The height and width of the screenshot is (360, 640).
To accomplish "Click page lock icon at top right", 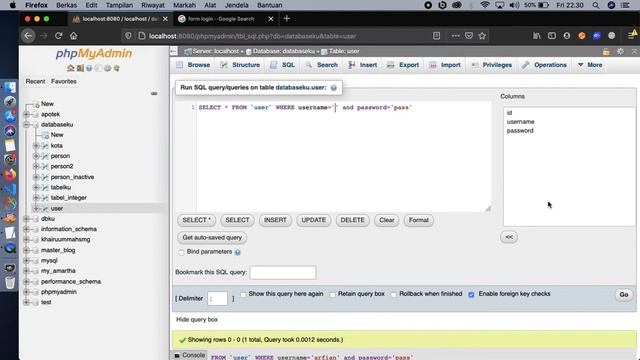I will point(606,51).
